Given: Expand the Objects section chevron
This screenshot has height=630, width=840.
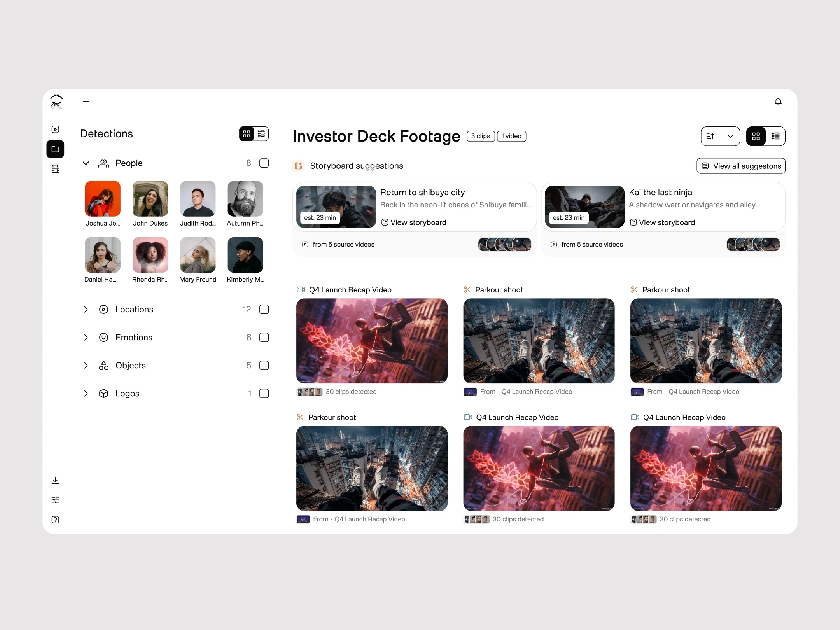Looking at the screenshot, I should [86, 366].
